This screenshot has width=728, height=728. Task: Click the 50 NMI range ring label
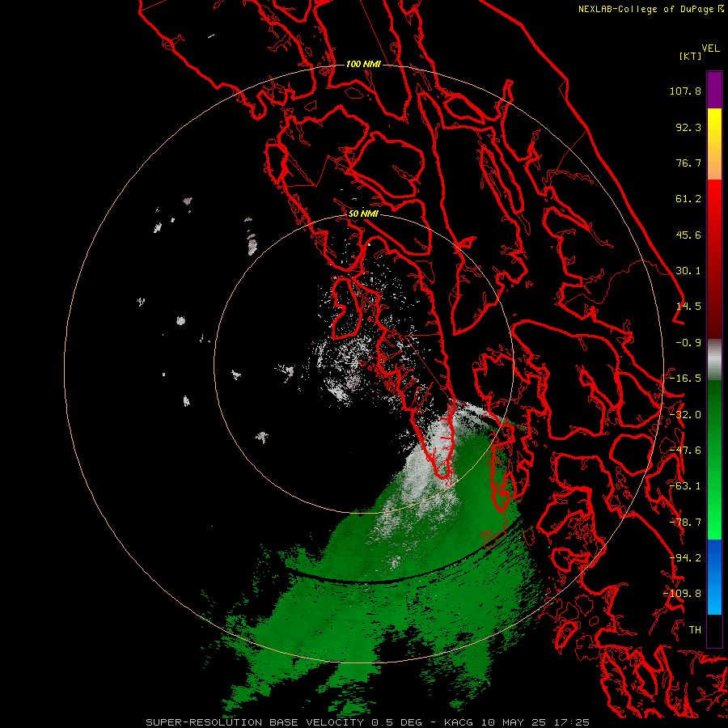[x=363, y=214]
